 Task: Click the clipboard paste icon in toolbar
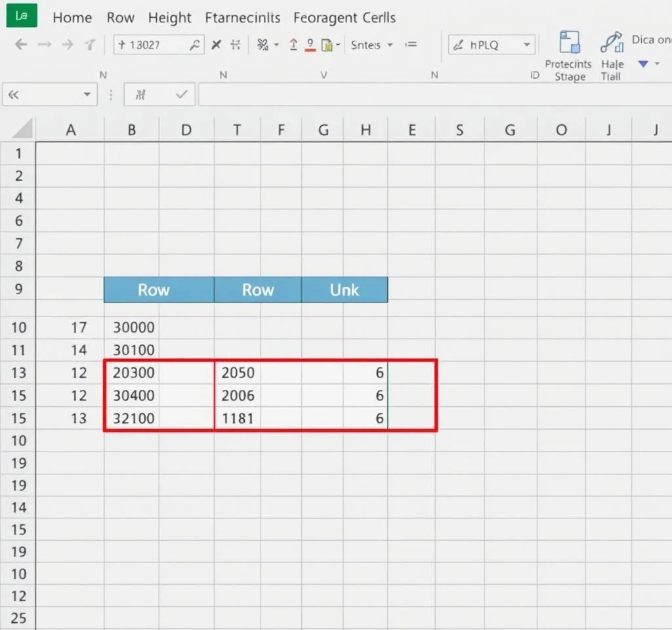pyautogui.click(x=327, y=45)
